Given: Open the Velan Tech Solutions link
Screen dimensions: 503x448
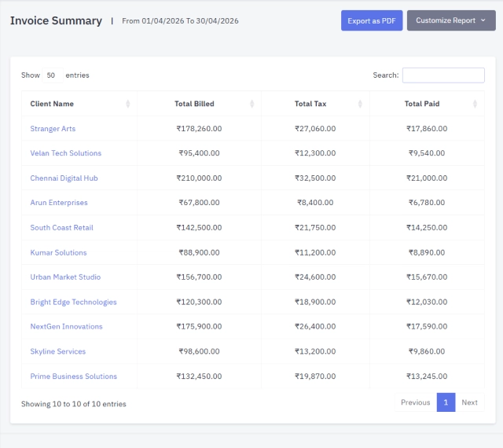Looking at the screenshot, I should pyautogui.click(x=66, y=153).
